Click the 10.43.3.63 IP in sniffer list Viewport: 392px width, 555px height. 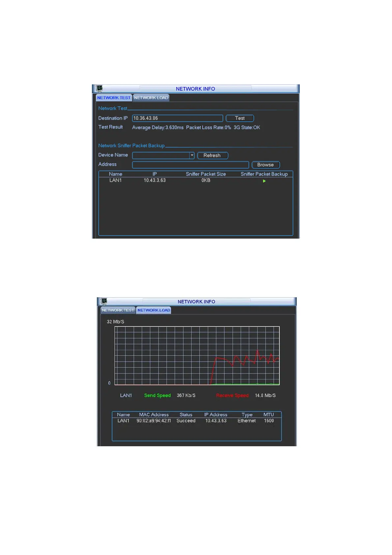(154, 180)
